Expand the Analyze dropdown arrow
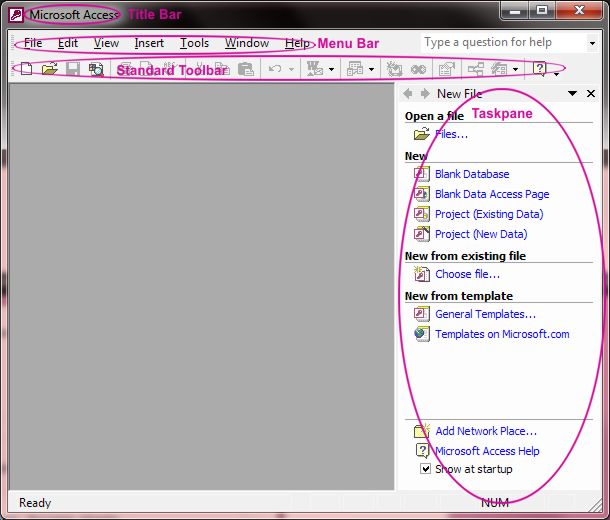This screenshot has height=520, width=610. (x=372, y=70)
